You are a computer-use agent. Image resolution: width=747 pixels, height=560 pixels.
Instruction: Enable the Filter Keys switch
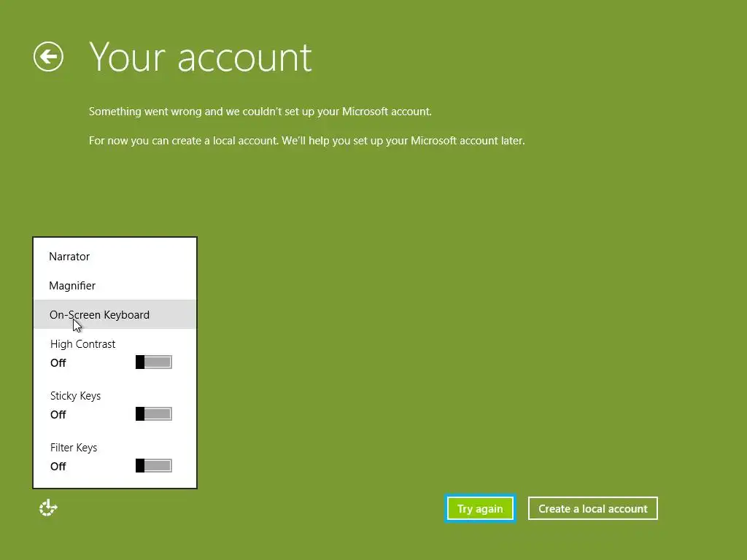[153, 466]
